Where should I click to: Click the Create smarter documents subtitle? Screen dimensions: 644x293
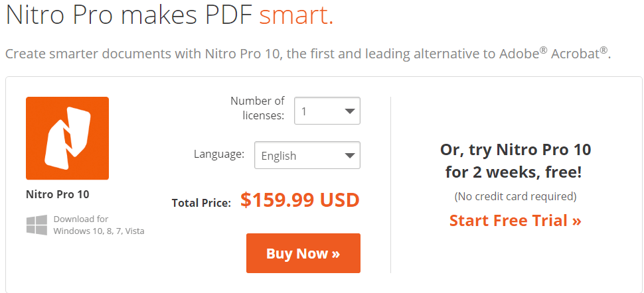[x=308, y=53]
